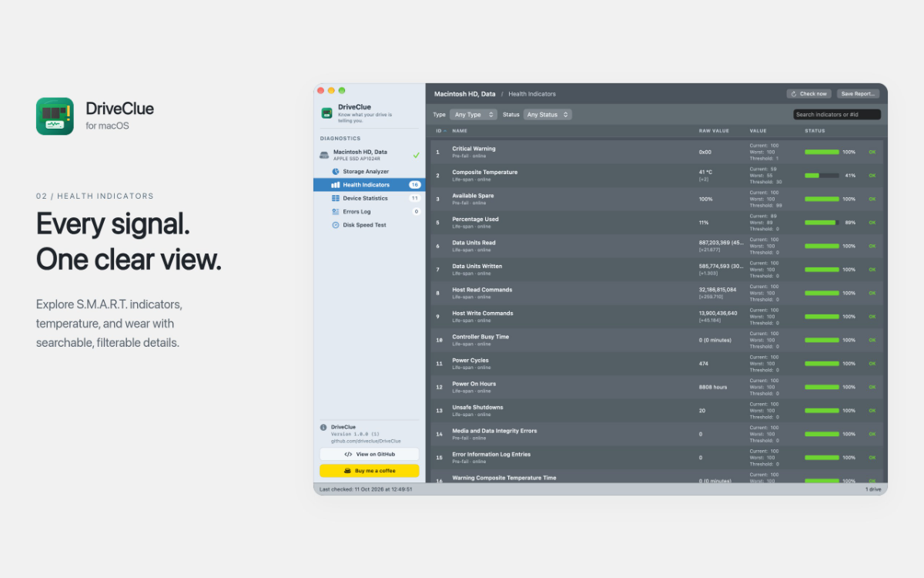The height and width of the screenshot is (578, 924).
Task: Select Media and Data Integrity Errors row
Action: (657, 435)
